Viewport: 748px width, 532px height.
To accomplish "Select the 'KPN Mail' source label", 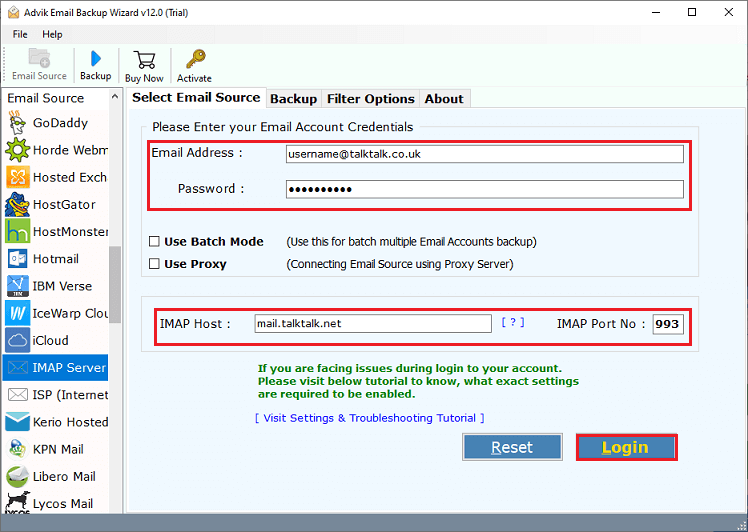I will click(x=58, y=449).
